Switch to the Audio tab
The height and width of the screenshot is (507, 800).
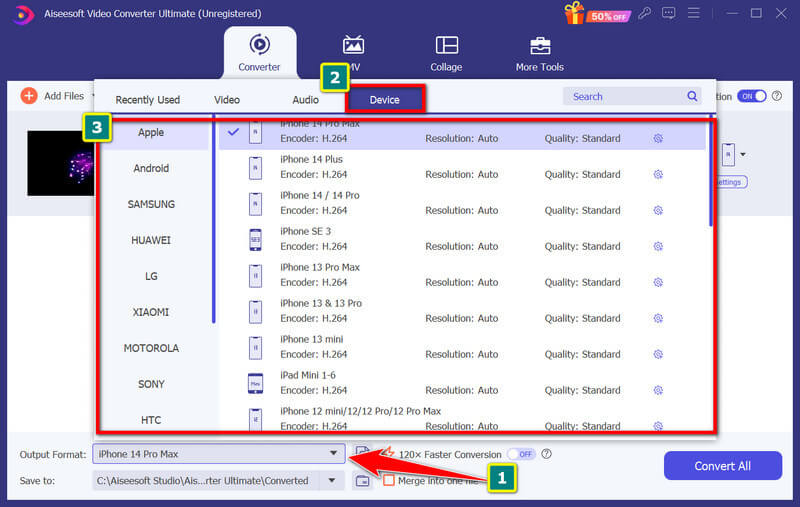pyautogui.click(x=305, y=99)
